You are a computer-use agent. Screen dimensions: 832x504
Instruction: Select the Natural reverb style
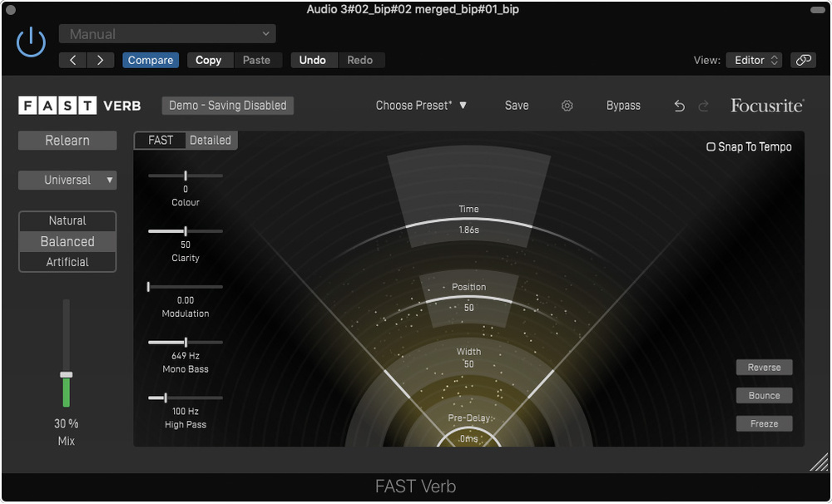point(67,221)
